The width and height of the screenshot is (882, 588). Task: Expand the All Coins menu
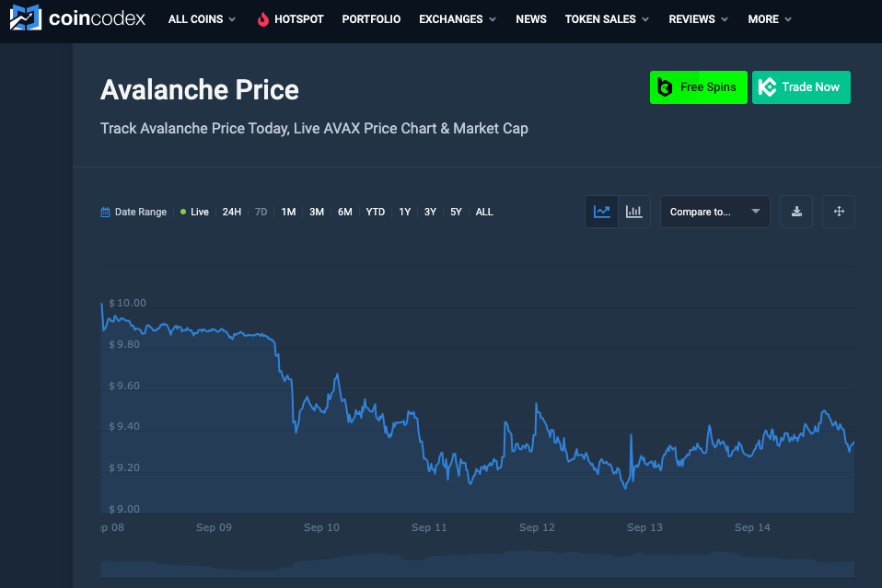point(202,19)
